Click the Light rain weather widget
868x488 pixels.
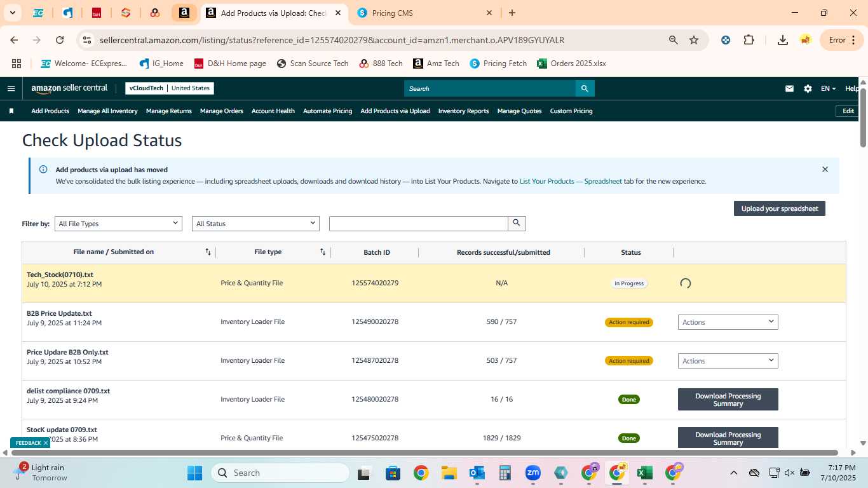pyautogui.click(x=41, y=472)
